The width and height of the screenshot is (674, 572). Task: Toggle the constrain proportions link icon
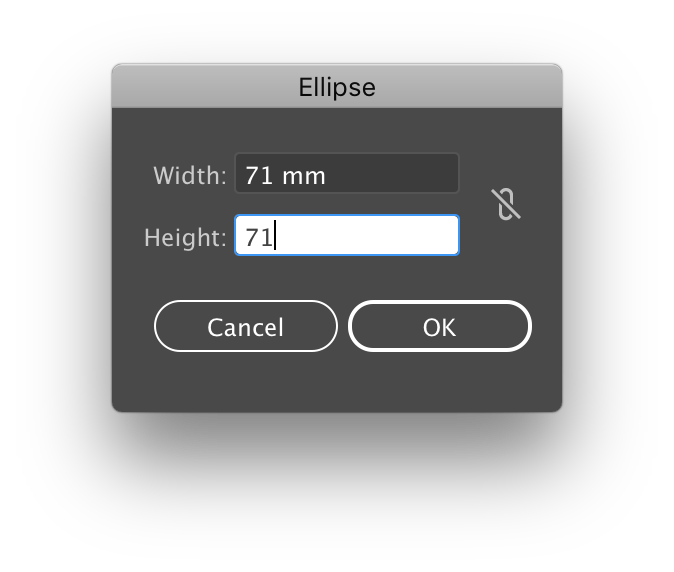pyautogui.click(x=506, y=204)
